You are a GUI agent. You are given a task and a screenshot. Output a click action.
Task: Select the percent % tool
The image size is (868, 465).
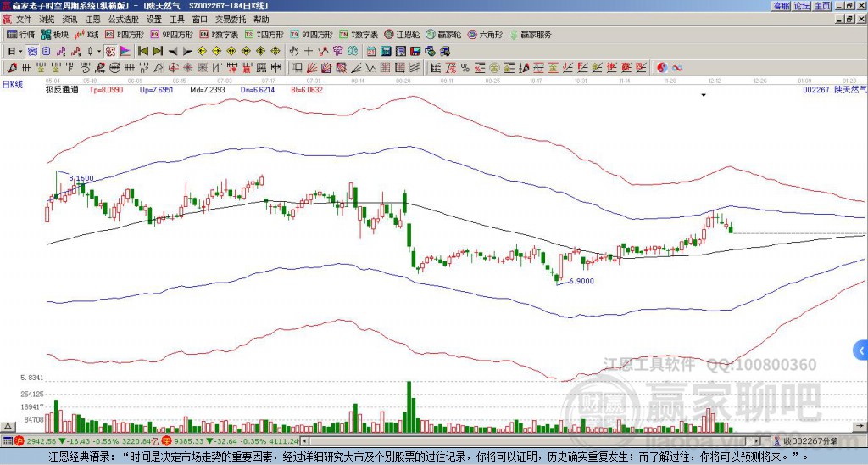pyautogui.click(x=465, y=68)
